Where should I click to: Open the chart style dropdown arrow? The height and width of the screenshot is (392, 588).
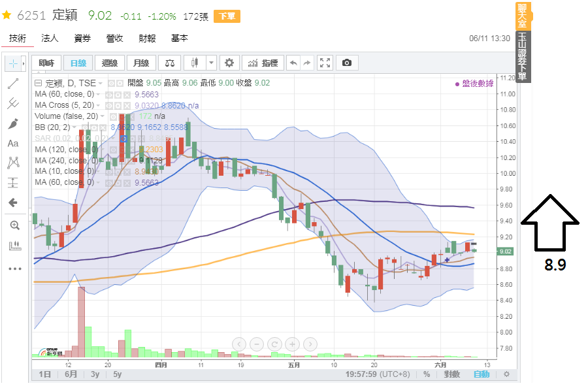(212, 63)
